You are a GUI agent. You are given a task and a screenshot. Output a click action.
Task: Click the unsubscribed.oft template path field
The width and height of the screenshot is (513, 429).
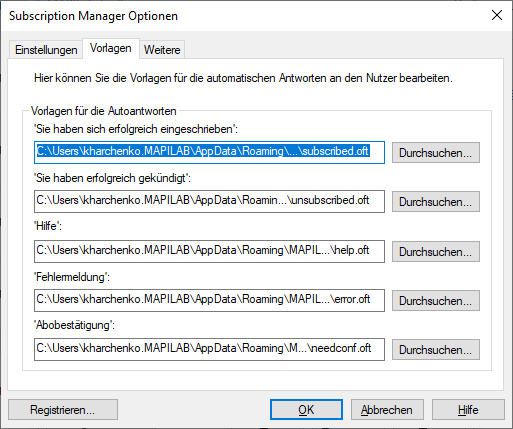tap(209, 201)
